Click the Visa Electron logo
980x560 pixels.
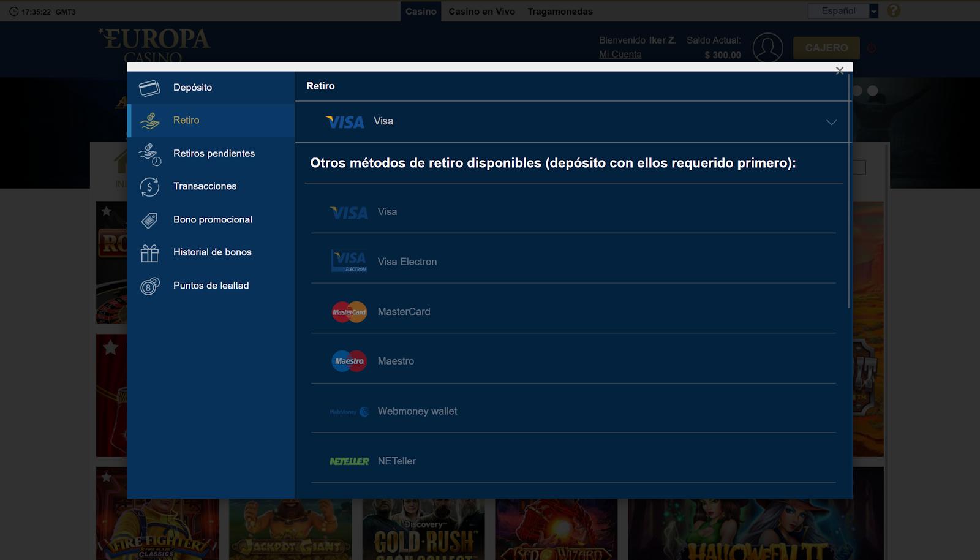tap(349, 261)
